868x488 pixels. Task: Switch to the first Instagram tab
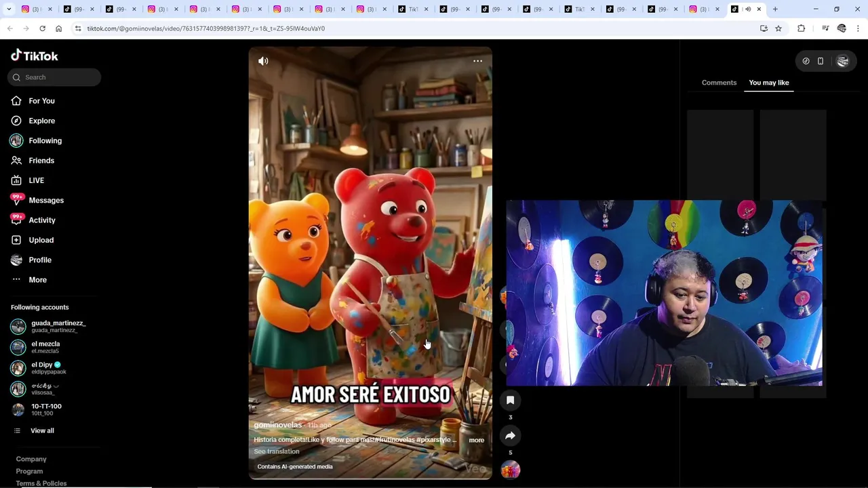37,9
